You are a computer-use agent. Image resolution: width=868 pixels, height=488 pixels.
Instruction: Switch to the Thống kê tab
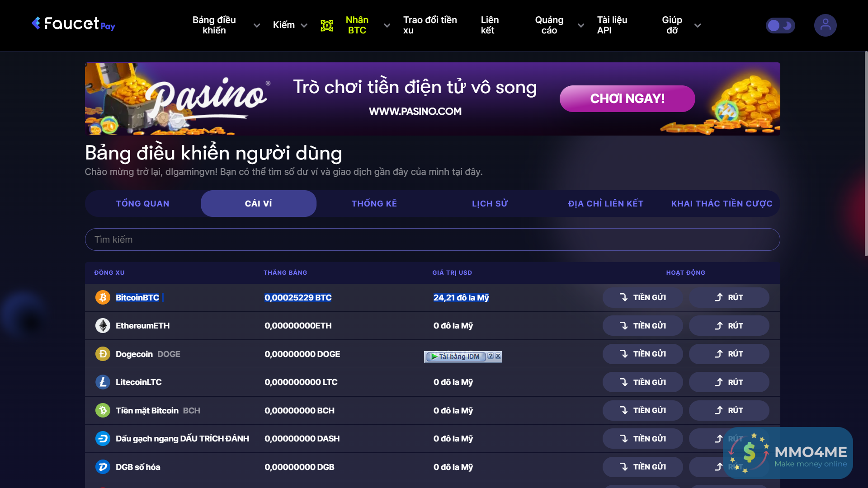pos(374,203)
